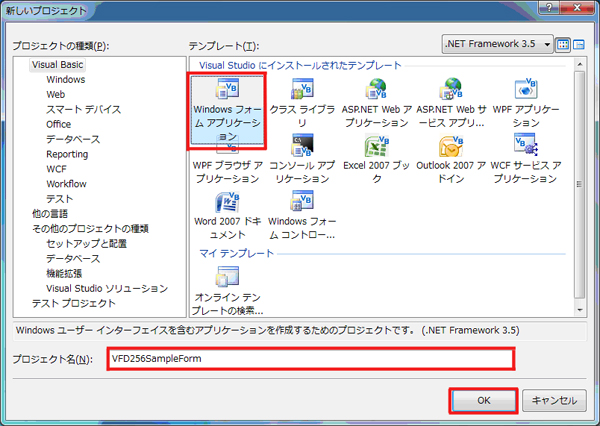
Task: Select スマート デバイス project type
Action: pyautogui.click(x=83, y=109)
